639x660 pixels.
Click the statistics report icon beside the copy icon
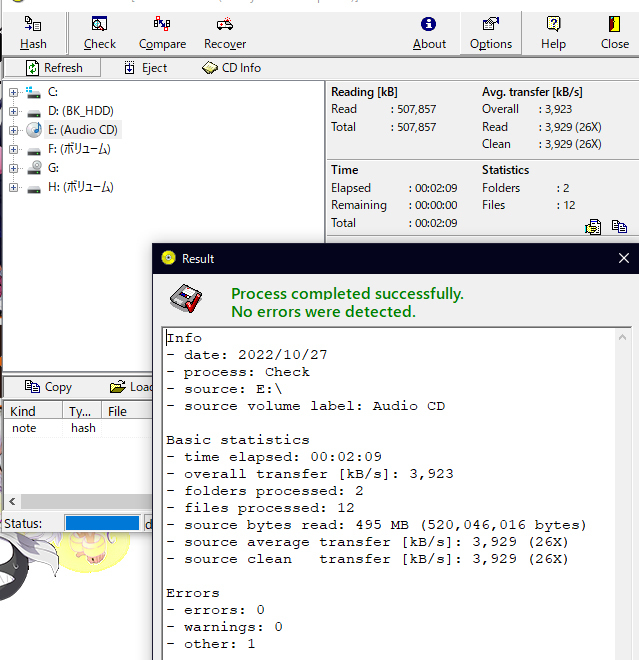click(594, 227)
